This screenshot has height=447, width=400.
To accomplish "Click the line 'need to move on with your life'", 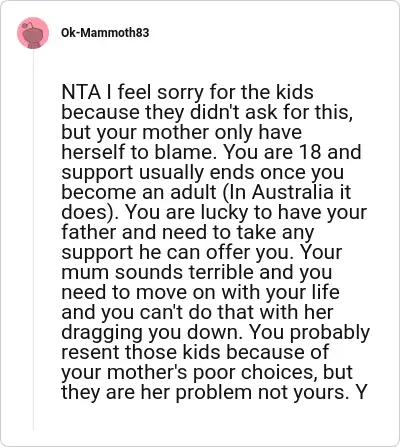I will (200, 292).
